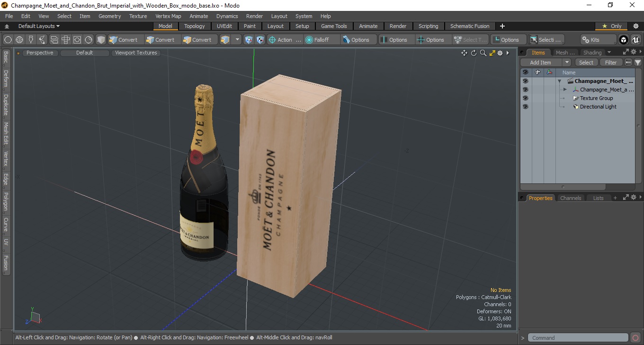This screenshot has height=345, width=644.
Task: Open the Geometry menu
Action: pyautogui.click(x=109, y=16)
